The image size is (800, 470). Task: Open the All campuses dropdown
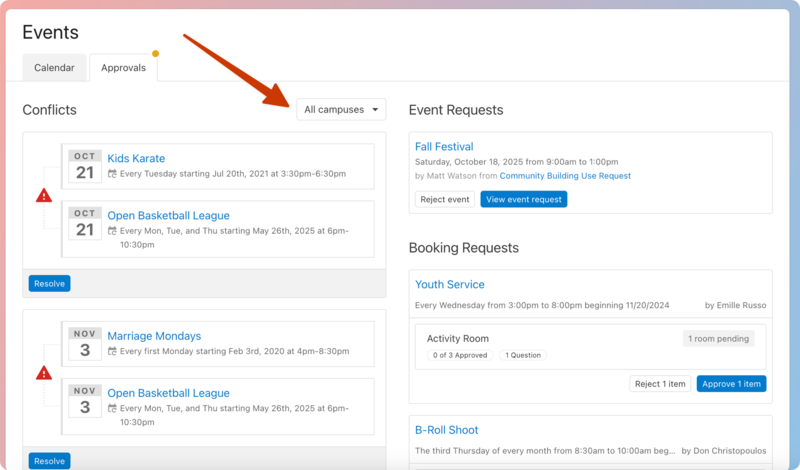[x=341, y=110]
